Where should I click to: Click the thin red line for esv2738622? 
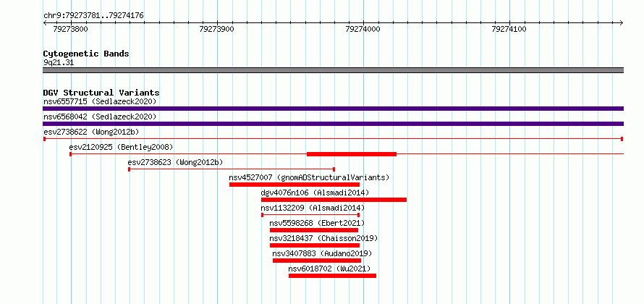point(333,139)
